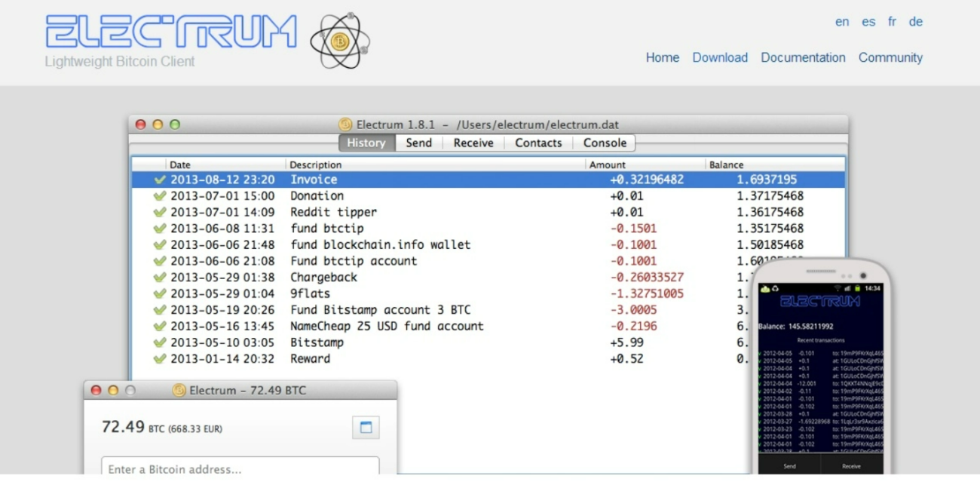Click the Electrum atom bitcoin logo
The image size is (980, 488).
pos(340,41)
